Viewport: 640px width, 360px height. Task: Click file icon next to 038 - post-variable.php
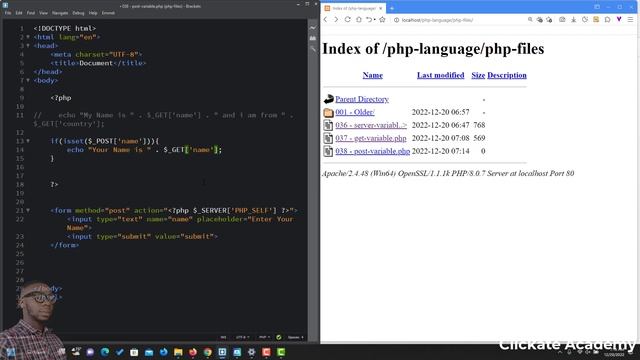click(328, 151)
